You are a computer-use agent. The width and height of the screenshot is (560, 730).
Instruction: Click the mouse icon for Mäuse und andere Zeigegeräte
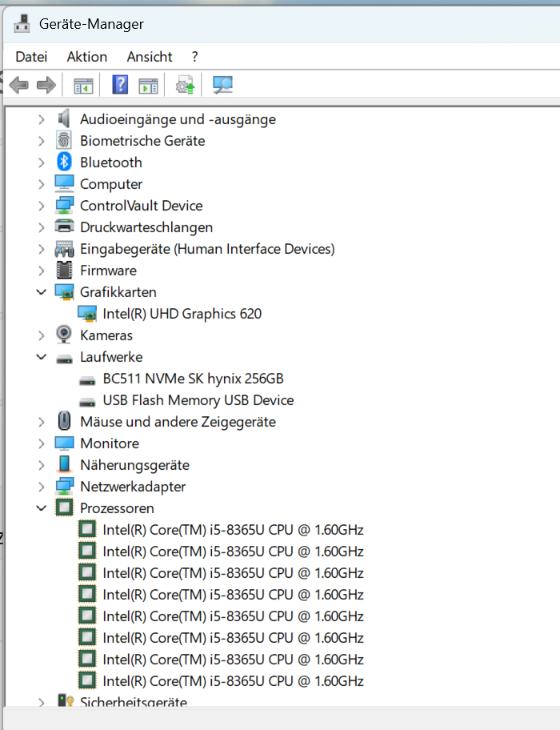[x=64, y=421]
